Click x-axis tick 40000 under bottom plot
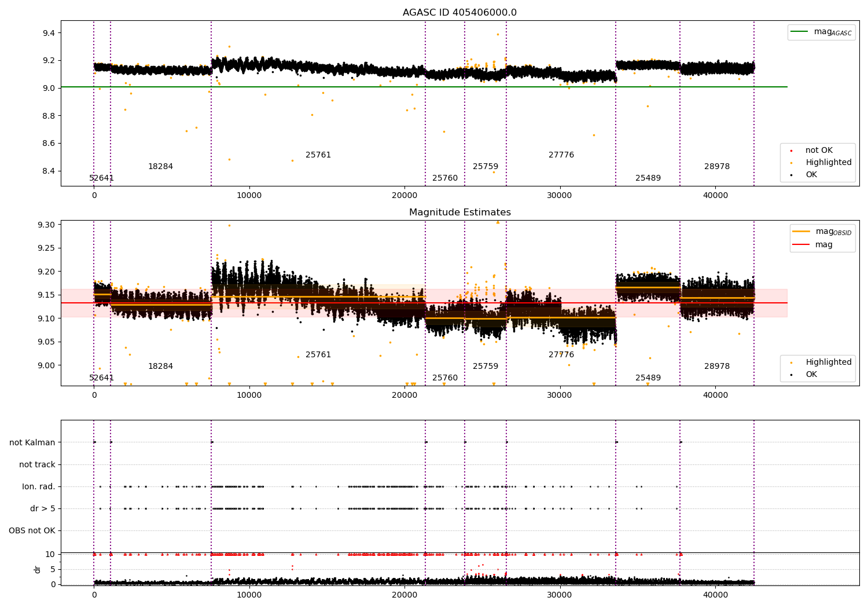 pyautogui.click(x=715, y=595)
